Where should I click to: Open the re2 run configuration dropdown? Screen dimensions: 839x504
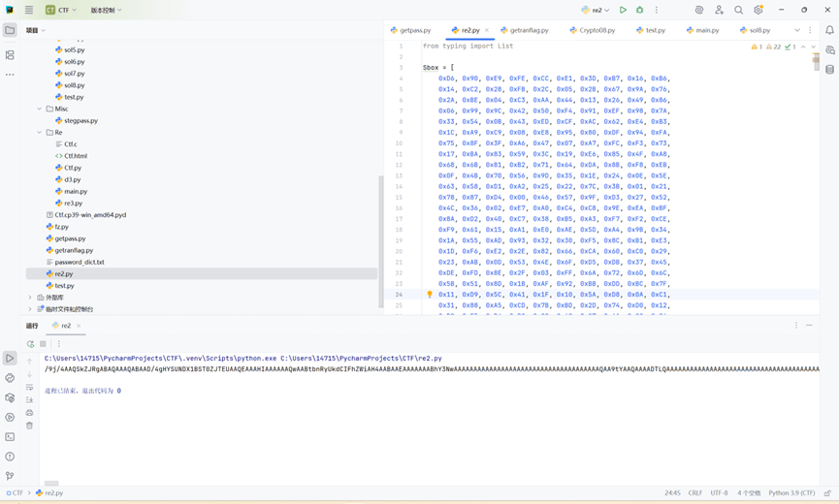pos(596,10)
